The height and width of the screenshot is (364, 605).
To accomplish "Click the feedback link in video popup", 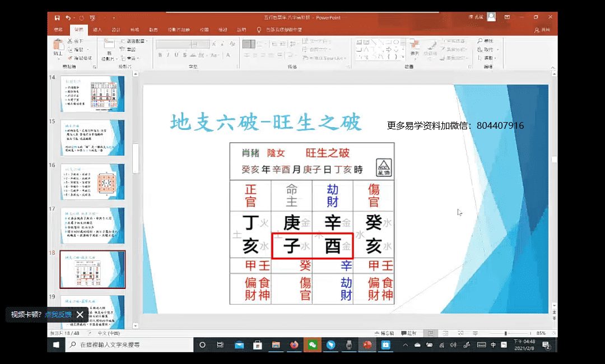I will 58,315.
